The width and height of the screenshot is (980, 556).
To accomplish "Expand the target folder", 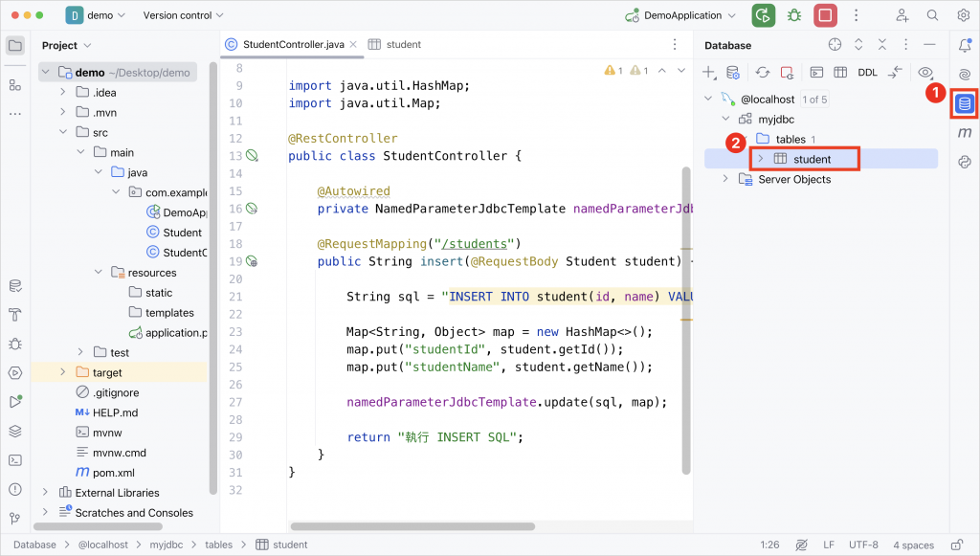I will pos(62,372).
